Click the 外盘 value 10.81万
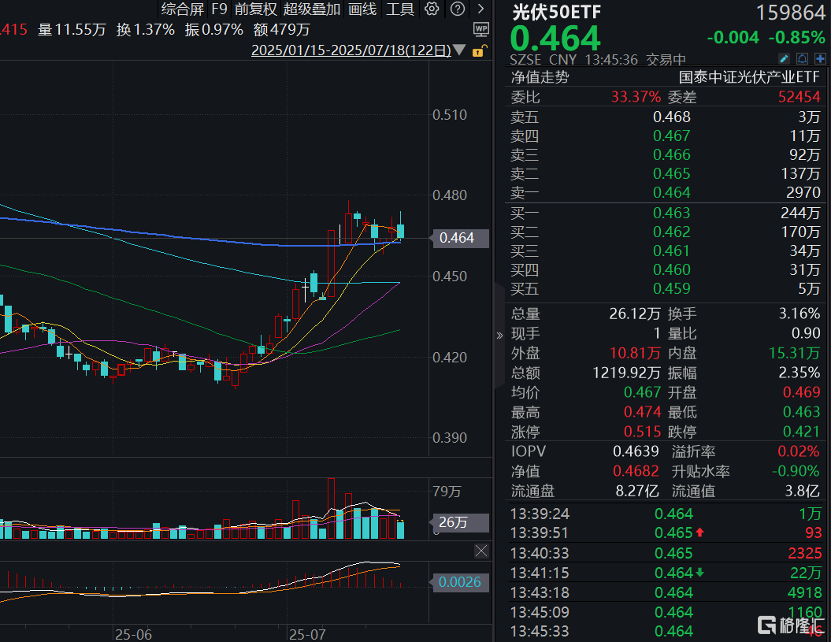The width and height of the screenshot is (832, 642). tap(635, 353)
